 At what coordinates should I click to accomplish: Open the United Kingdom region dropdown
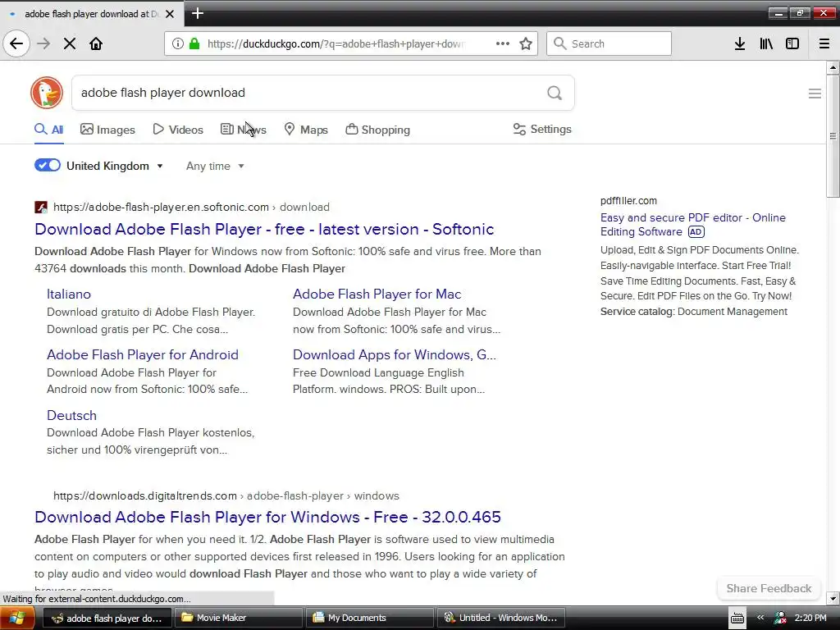coord(115,166)
